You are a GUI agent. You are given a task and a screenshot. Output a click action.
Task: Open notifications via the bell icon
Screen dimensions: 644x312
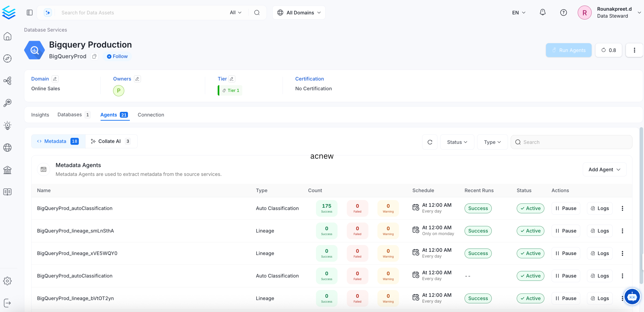pos(542,12)
